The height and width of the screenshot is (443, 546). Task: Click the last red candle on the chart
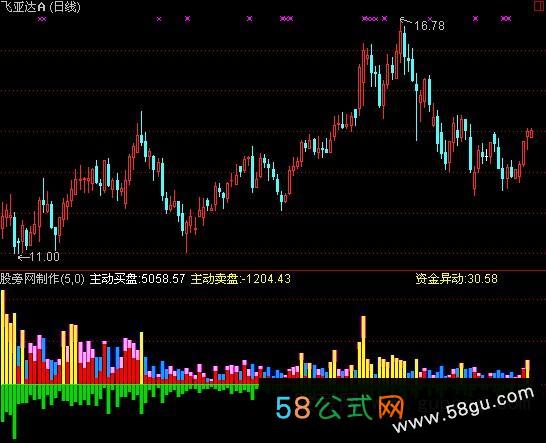pyautogui.click(x=531, y=133)
